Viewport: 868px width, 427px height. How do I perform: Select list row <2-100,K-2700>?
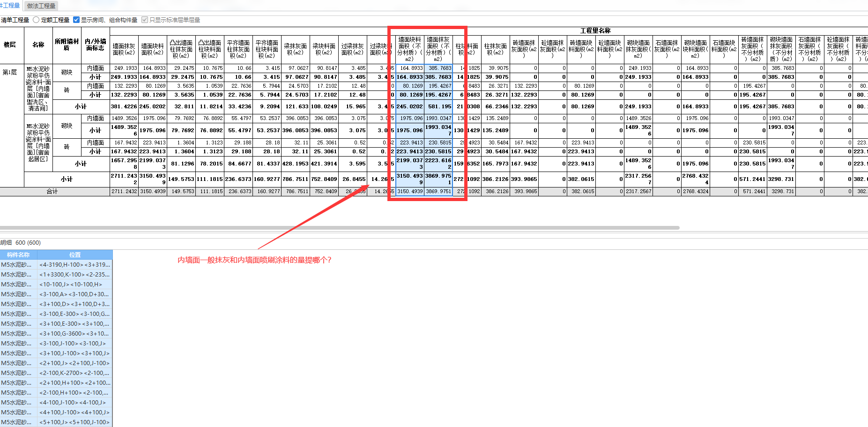tap(56, 373)
